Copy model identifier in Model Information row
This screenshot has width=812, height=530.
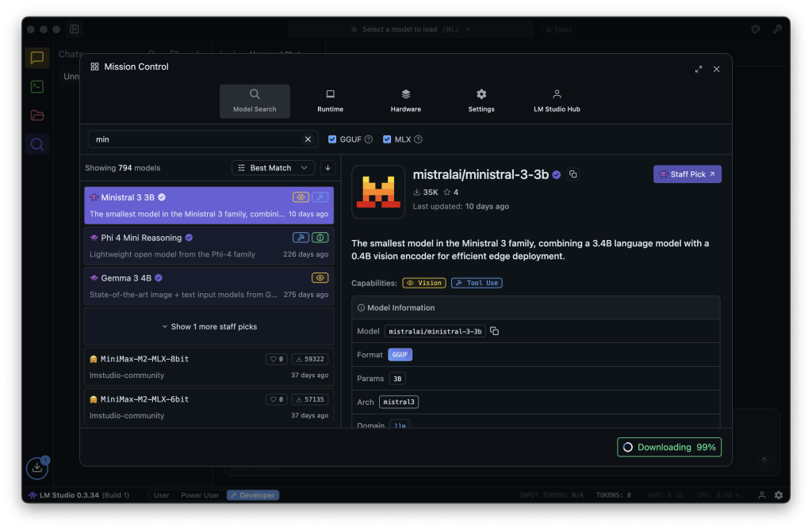pos(495,331)
